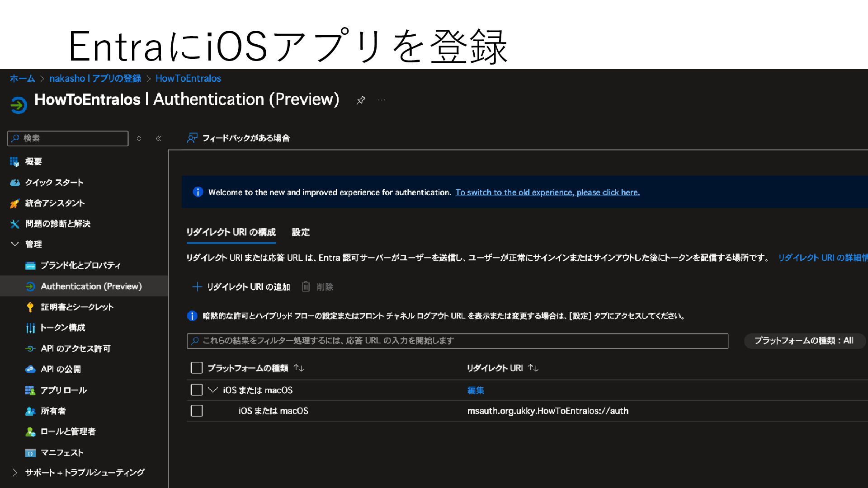Click the redirect URI filter input field
Viewport: 868px width, 488px height.
[457, 341]
